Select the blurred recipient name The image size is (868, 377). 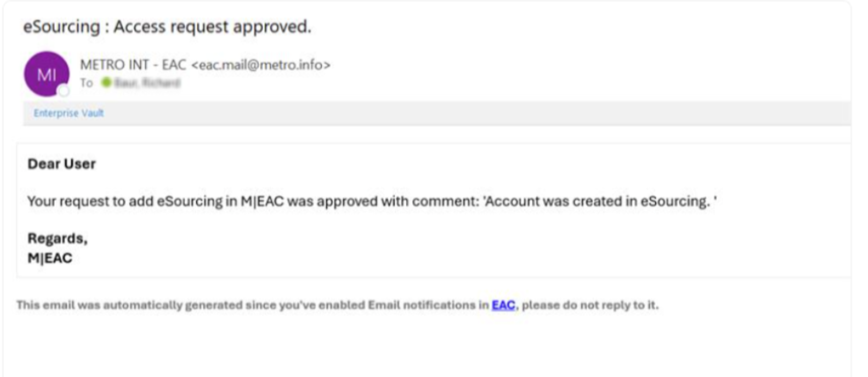[x=147, y=83]
